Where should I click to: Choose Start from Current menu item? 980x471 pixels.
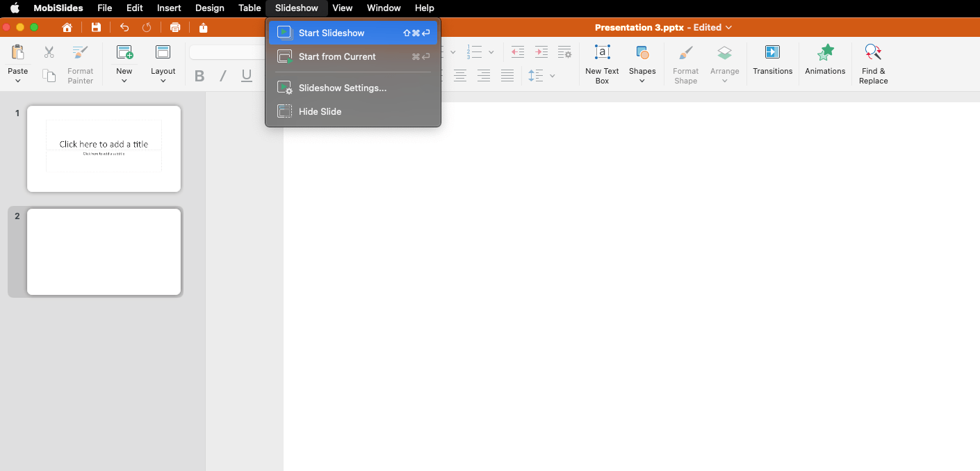click(353, 56)
